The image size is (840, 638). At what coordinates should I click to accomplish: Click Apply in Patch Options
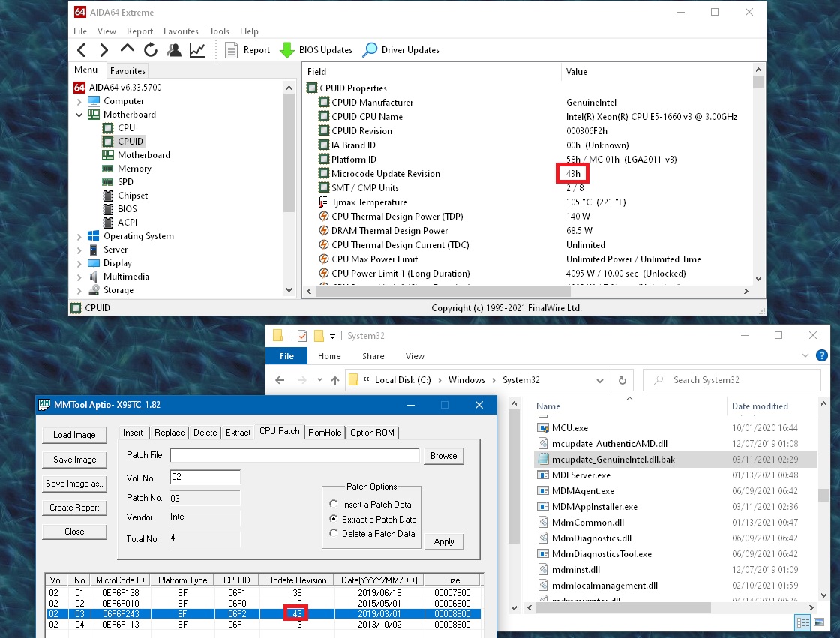[443, 541]
